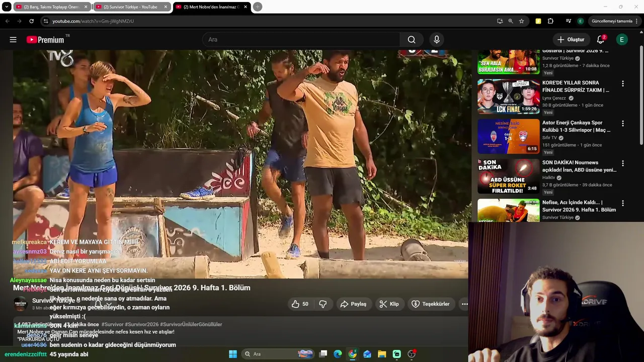This screenshot has width=644, height=362.
Task: Click the install app icon in address bar
Action: [x=500, y=21]
